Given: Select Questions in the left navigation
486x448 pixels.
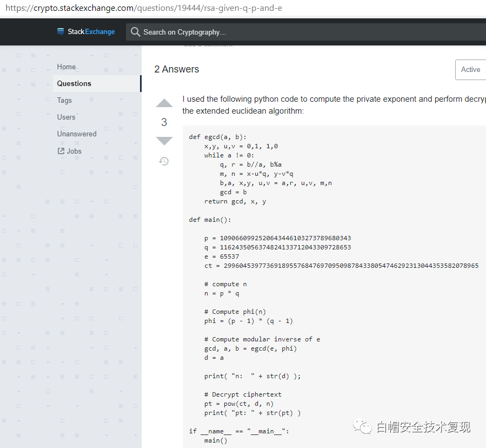Looking at the screenshot, I should [x=74, y=83].
